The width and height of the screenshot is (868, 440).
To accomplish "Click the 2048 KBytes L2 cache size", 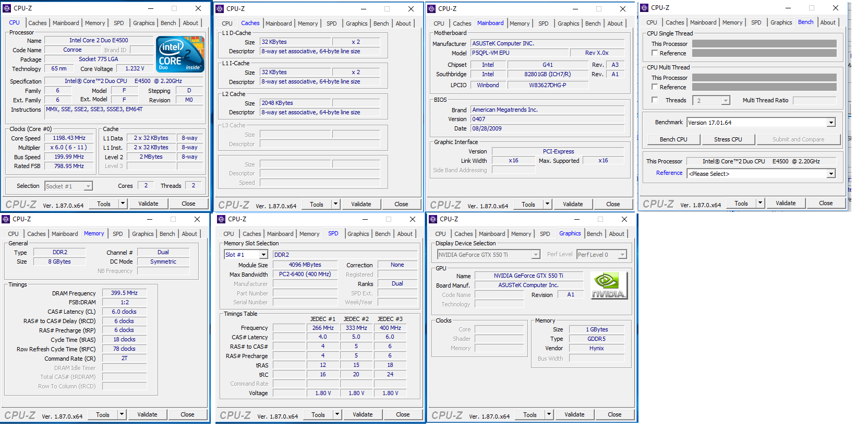I will [x=295, y=103].
